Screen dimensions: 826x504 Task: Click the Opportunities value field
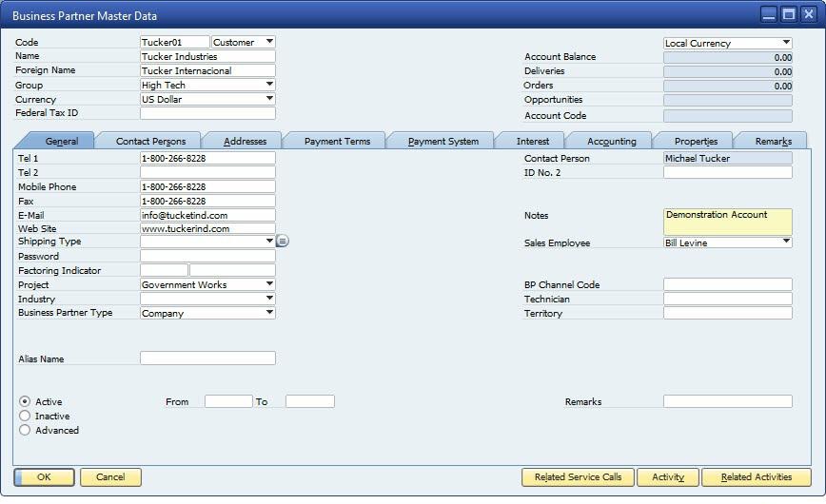point(727,100)
